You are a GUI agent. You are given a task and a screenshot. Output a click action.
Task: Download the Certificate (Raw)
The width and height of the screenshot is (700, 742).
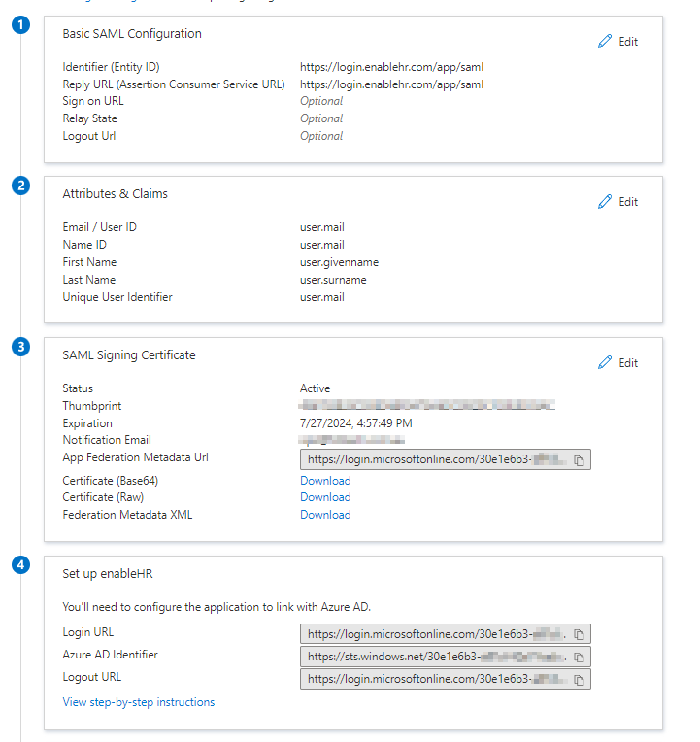pyautogui.click(x=325, y=497)
